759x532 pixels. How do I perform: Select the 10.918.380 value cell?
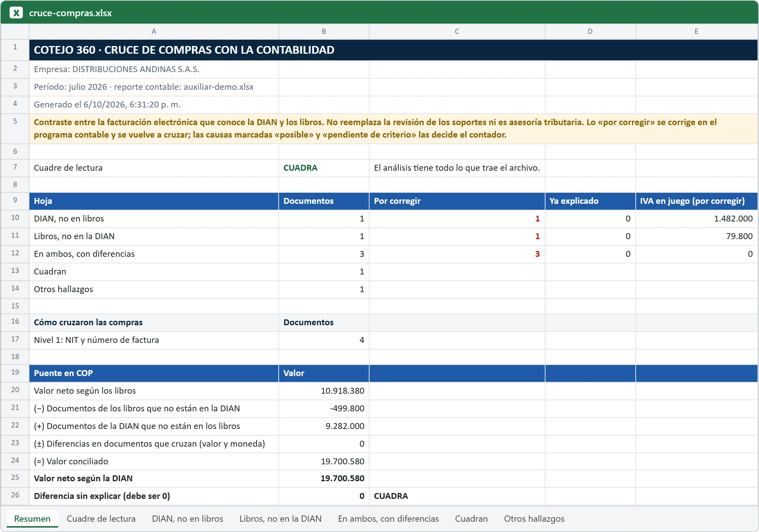tap(324, 391)
